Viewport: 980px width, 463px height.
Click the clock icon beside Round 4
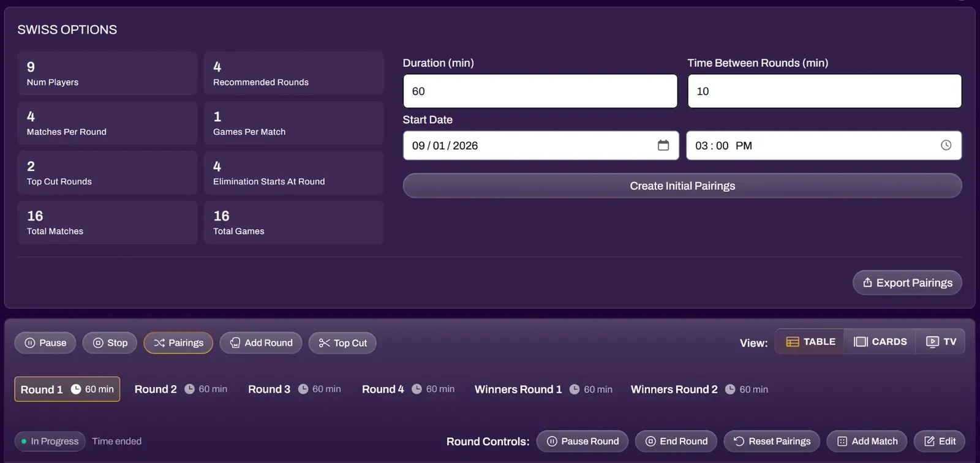point(417,390)
